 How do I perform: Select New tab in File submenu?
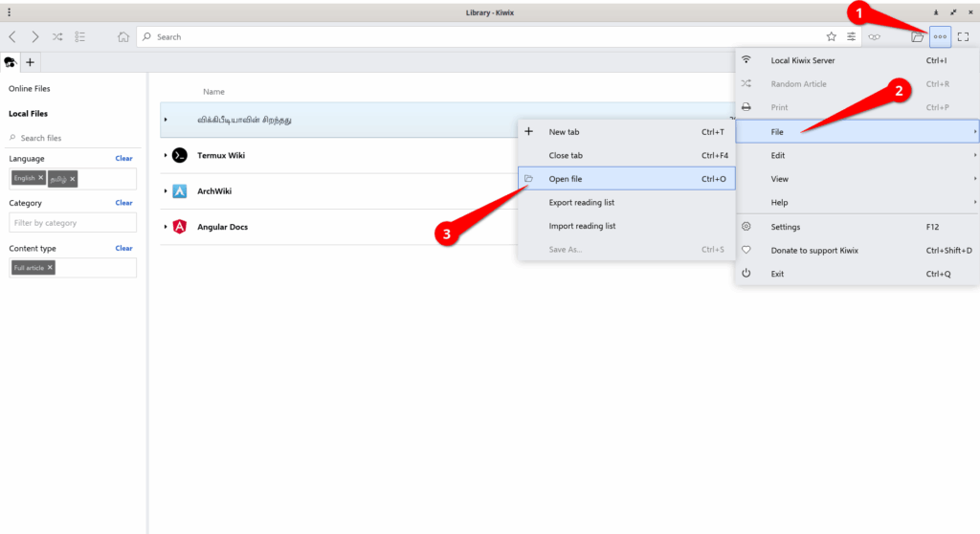626,132
